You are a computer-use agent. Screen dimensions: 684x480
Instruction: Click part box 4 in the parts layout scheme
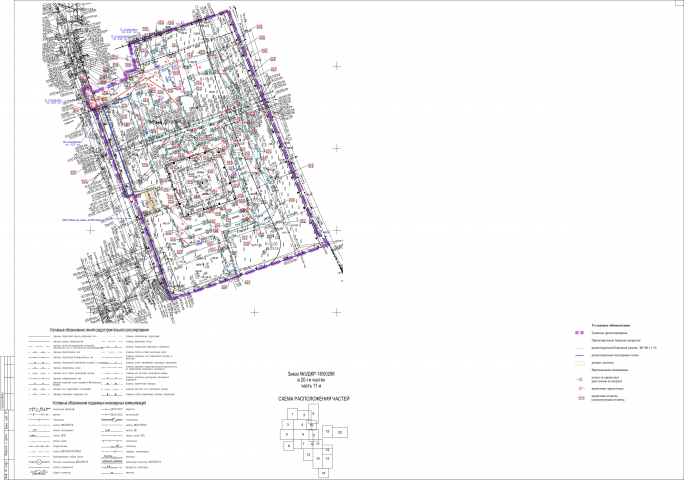pyautogui.click(x=300, y=424)
